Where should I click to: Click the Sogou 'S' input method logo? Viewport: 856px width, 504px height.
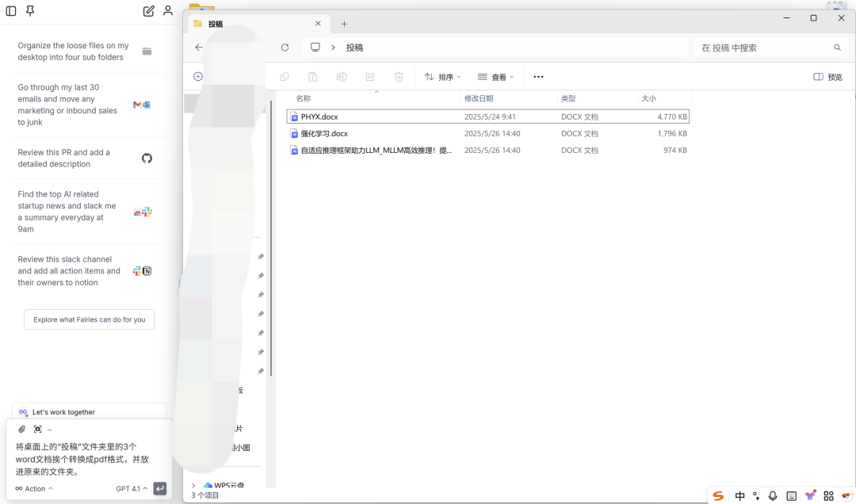coord(718,496)
